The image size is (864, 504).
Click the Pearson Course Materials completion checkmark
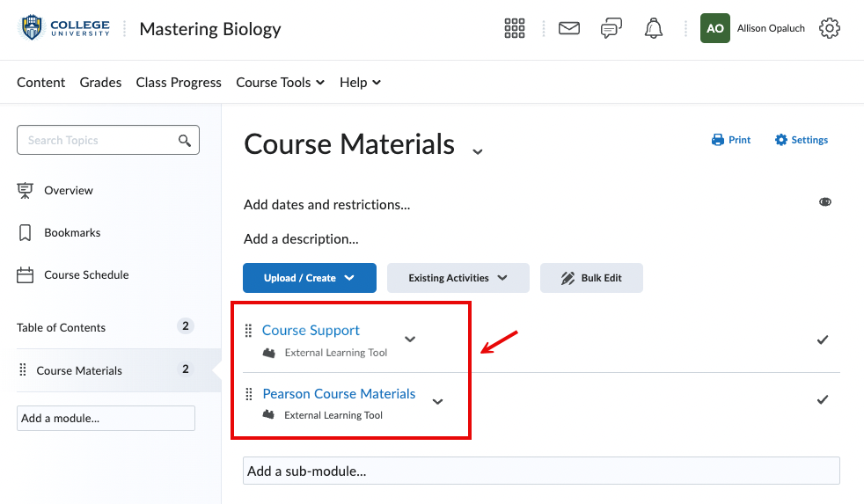click(x=823, y=399)
